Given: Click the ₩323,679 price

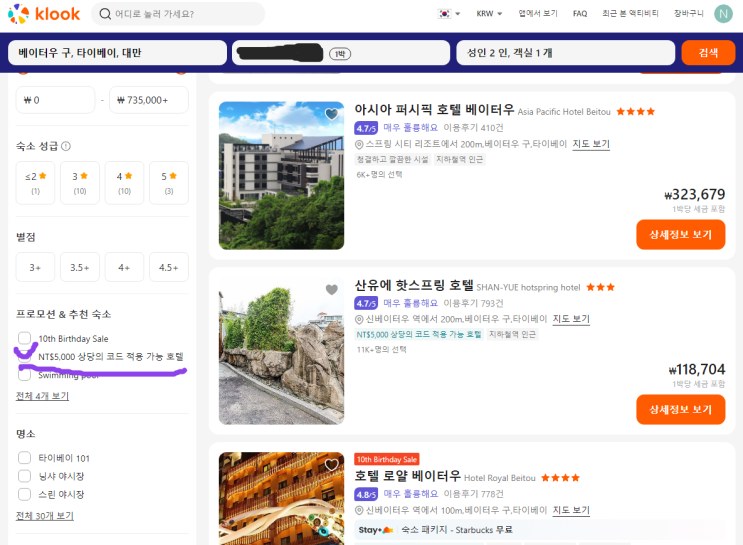Looking at the screenshot, I should point(695,194).
